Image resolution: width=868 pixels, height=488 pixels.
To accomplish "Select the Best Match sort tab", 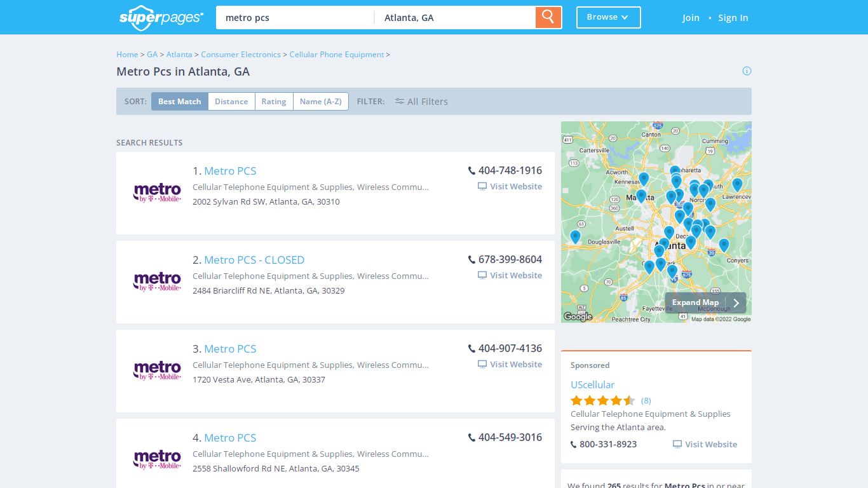I will pyautogui.click(x=179, y=102).
